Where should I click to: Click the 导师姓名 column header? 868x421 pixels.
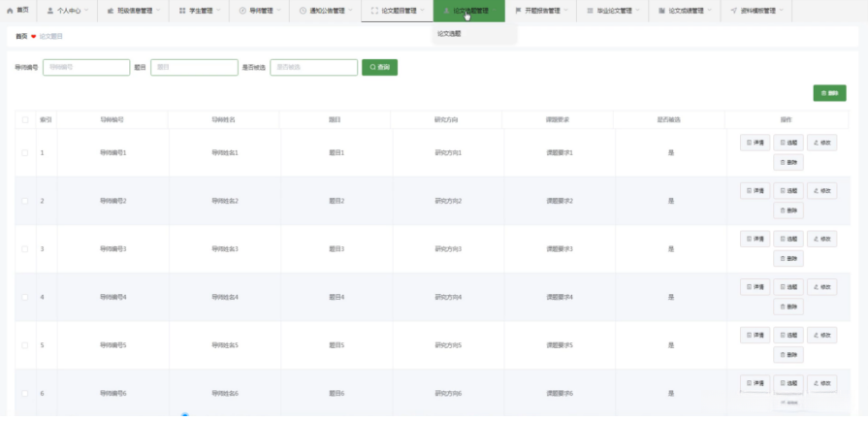point(224,119)
